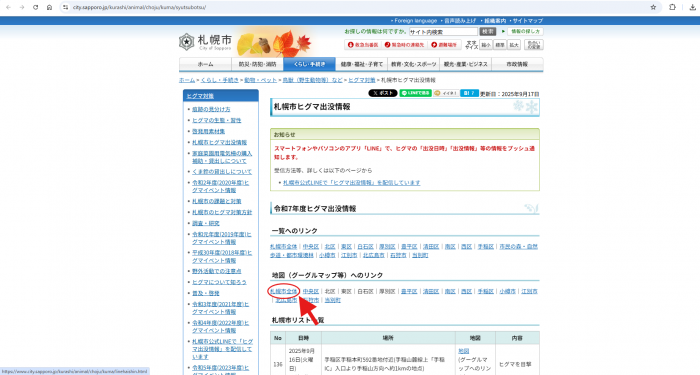Share with the green LINE button
The height and width of the screenshot is (375, 700).
tap(415, 93)
